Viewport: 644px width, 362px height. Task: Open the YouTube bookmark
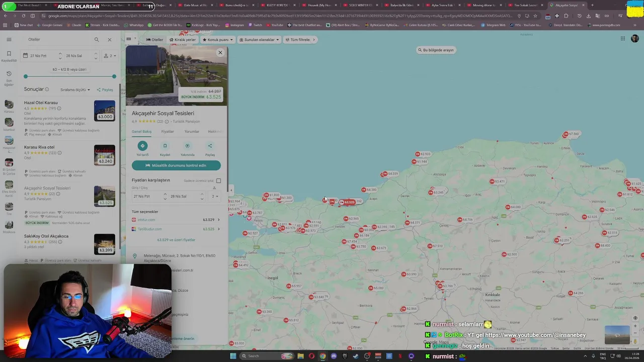point(275,25)
